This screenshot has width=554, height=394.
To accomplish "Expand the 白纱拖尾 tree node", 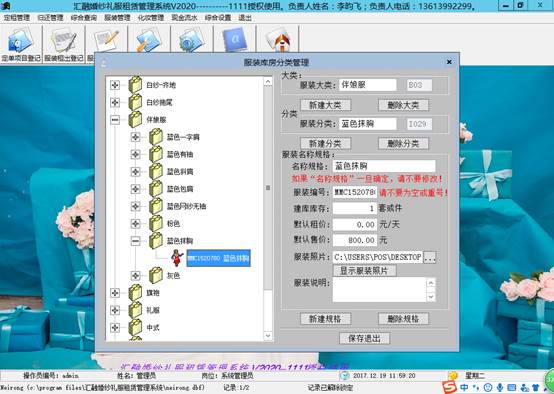I will [115, 102].
